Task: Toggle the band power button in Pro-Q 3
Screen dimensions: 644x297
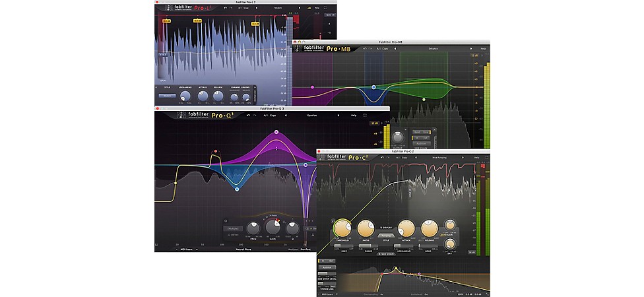Action: point(226,221)
